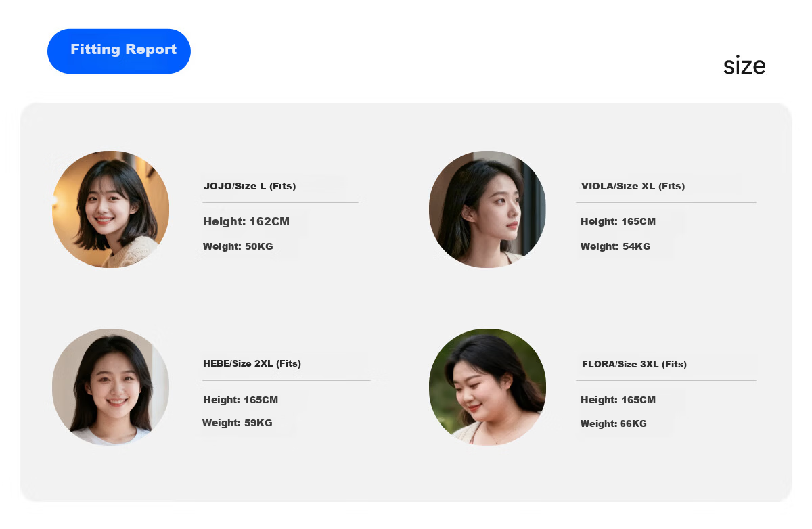Open FLORA's profile photo
This screenshot has height=529, width=812.
click(x=487, y=387)
